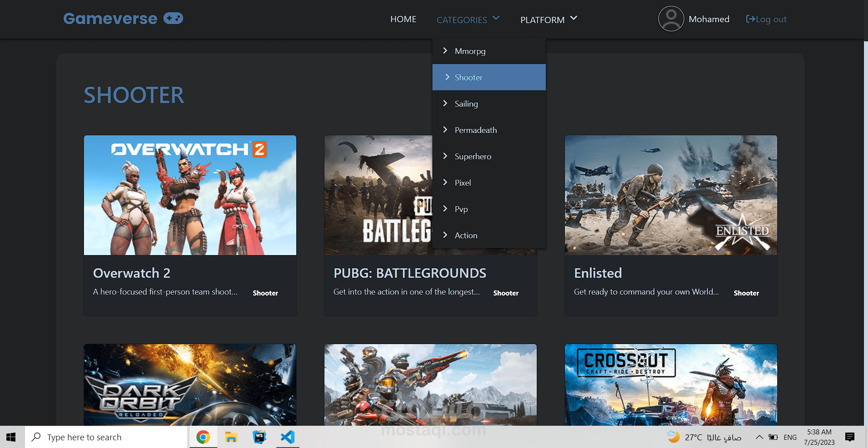The height and width of the screenshot is (448, 868).
Task: Click the CATEGORIES menu label
Action: (462, 20)
